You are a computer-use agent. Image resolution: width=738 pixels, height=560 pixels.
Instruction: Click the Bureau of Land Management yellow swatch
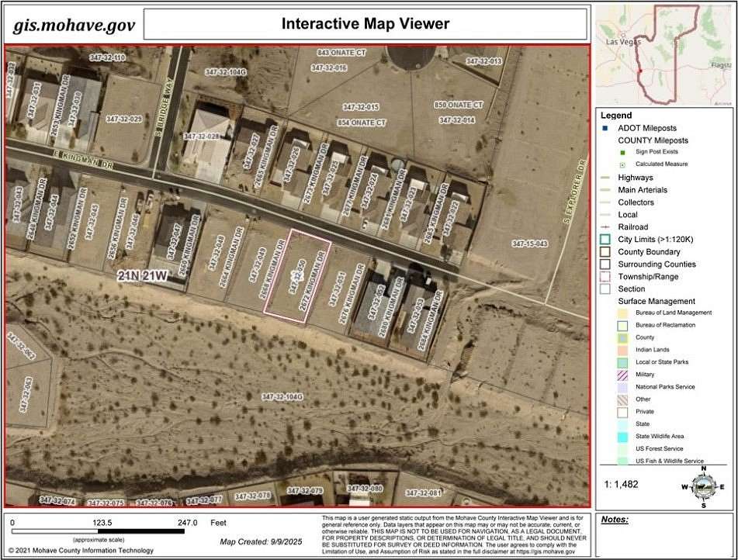pos(620,312)
